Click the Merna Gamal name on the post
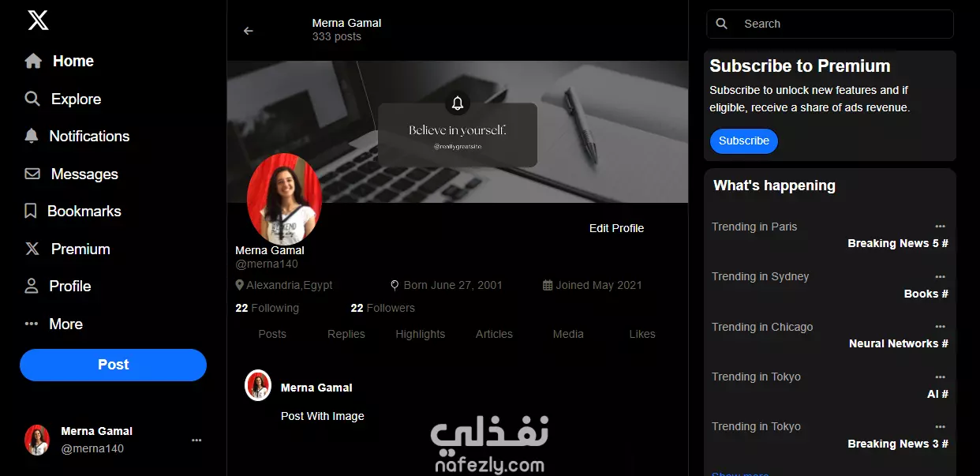This screenshot has width=980, height=476. pos(316,388)
